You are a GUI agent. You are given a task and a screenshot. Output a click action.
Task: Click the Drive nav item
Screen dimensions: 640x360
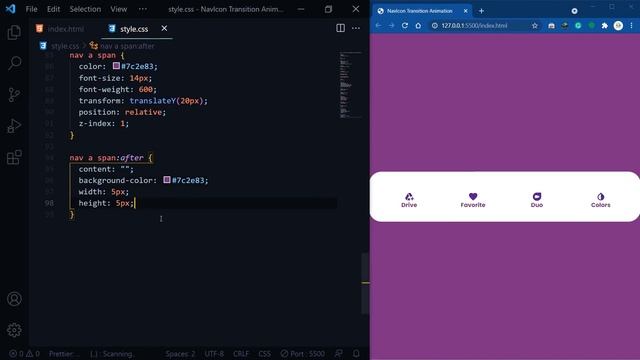409,200
